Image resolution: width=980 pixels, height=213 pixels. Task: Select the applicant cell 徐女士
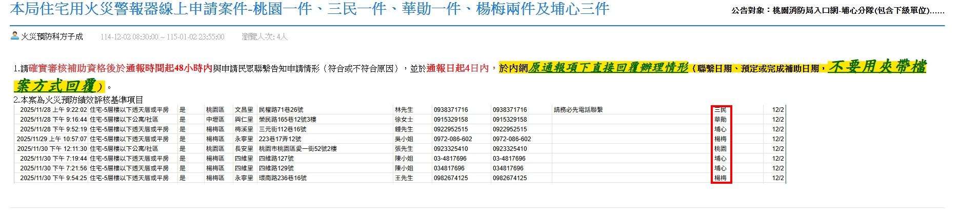[x=404, y=120]
